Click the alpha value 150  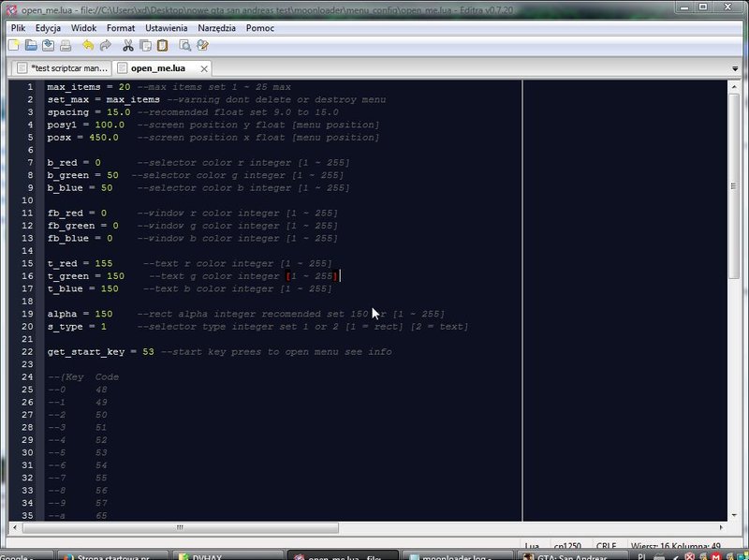[x=104, y=314]
